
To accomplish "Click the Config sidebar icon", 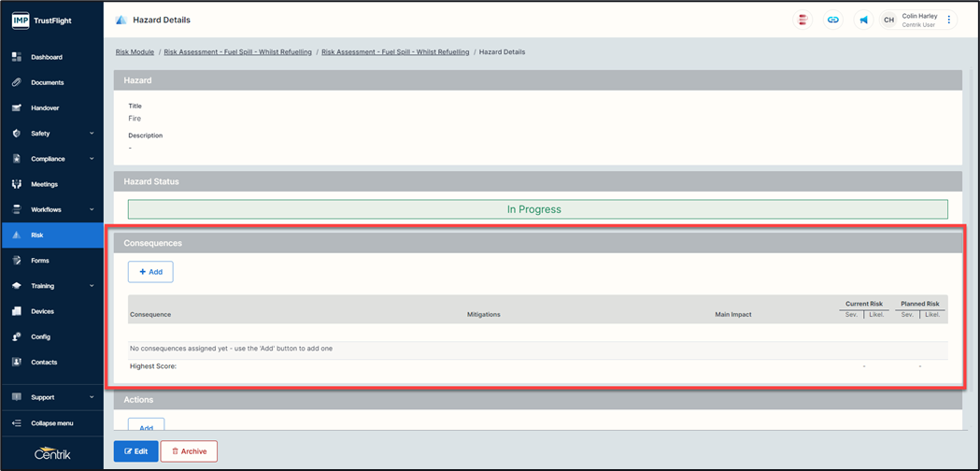I will point(17,336).
